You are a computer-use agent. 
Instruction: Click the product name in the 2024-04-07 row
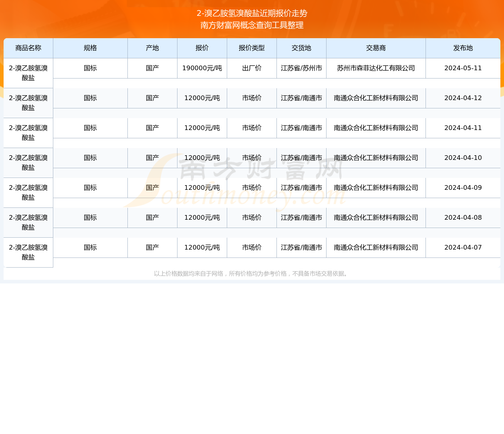click(28, 252)
